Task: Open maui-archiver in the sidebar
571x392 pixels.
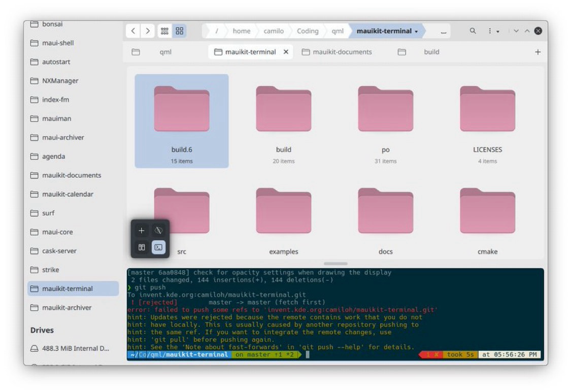Action: pyautogui.click(x=73, y=138)
